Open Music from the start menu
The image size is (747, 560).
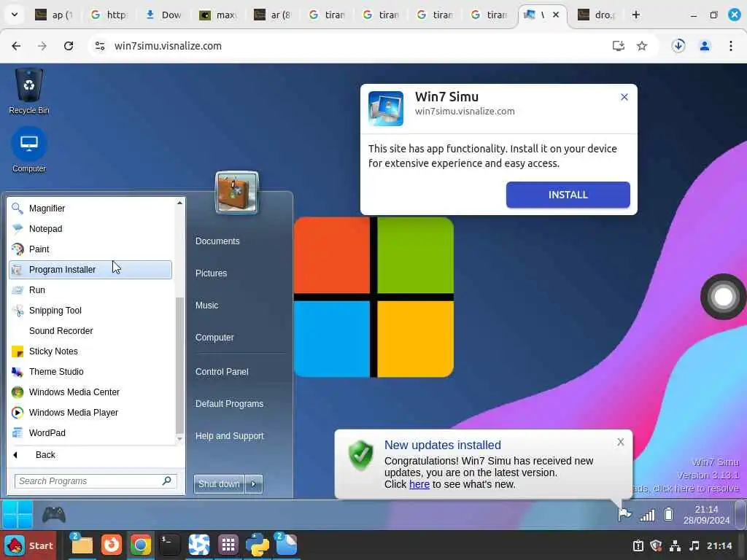click(206, 306)
